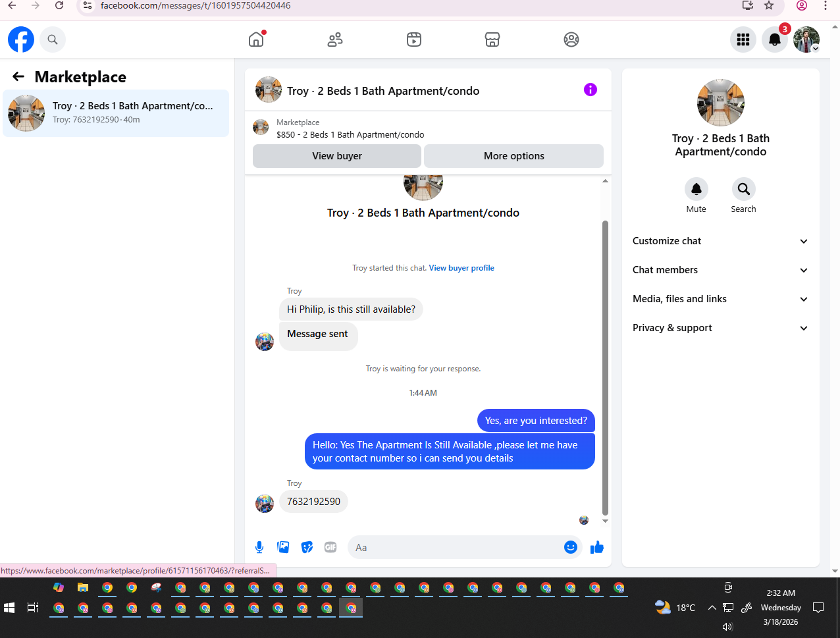This screenshot has width=840, height=638.
Task: Open the Notifications bell with badge 3
Action: (x=775, y=40)
